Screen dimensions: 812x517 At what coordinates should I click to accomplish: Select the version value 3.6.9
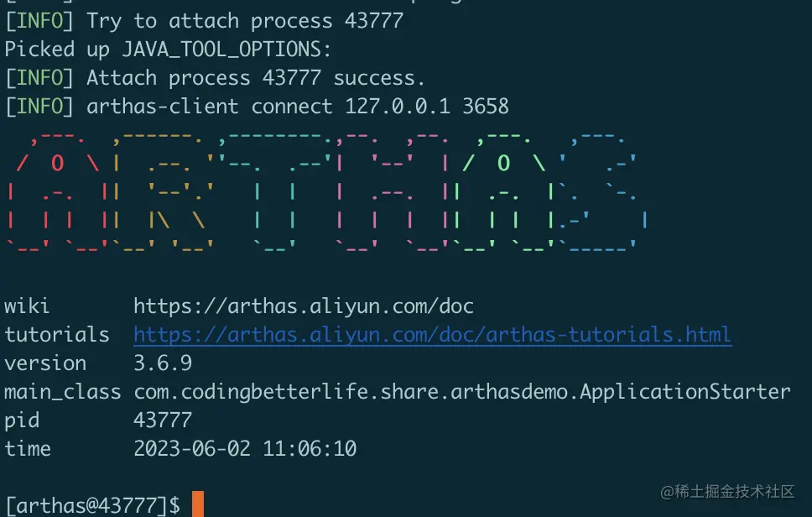pos(163,363)
